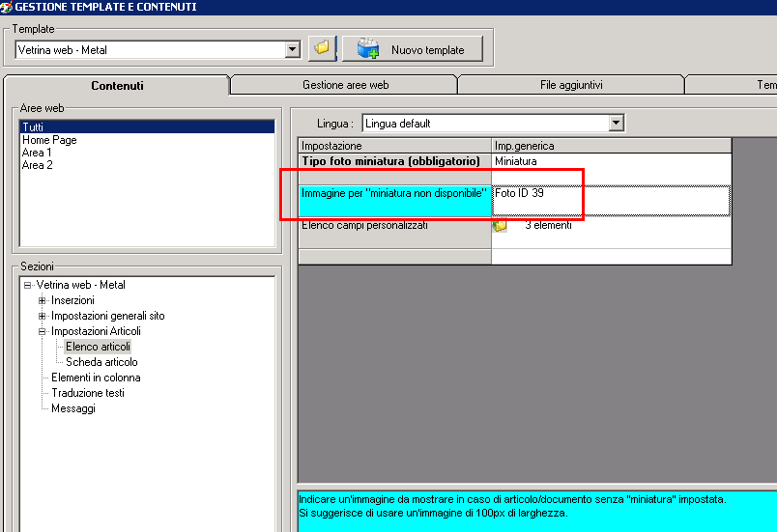Click the folder icon next to Template dropdown

[322, 48]
